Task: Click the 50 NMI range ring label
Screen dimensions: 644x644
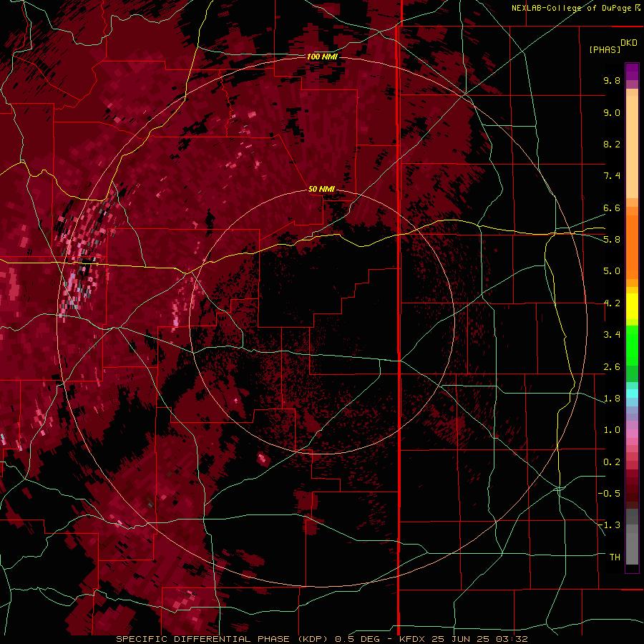Action: pyautogui.click(x=321, y=189)
